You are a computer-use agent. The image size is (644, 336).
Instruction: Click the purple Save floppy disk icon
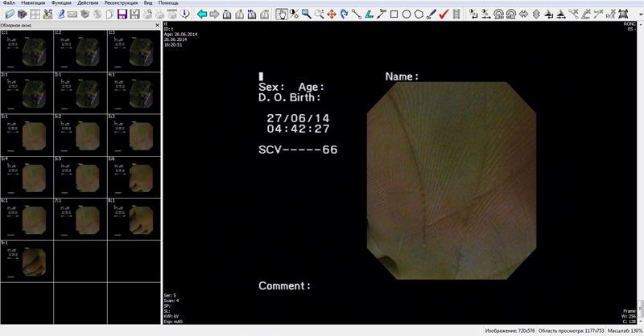pyautogui.click(x=122, y=14)
